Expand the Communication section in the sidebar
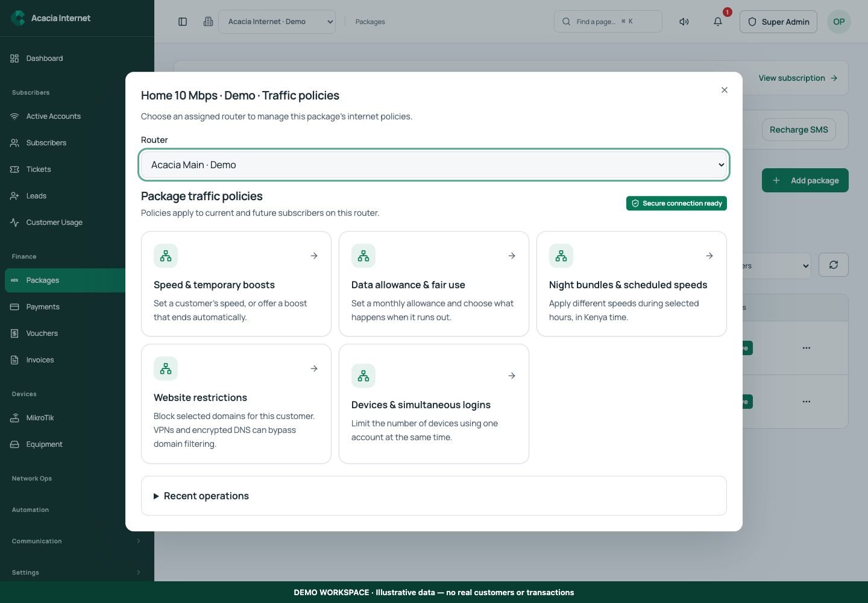 point(77,541)
